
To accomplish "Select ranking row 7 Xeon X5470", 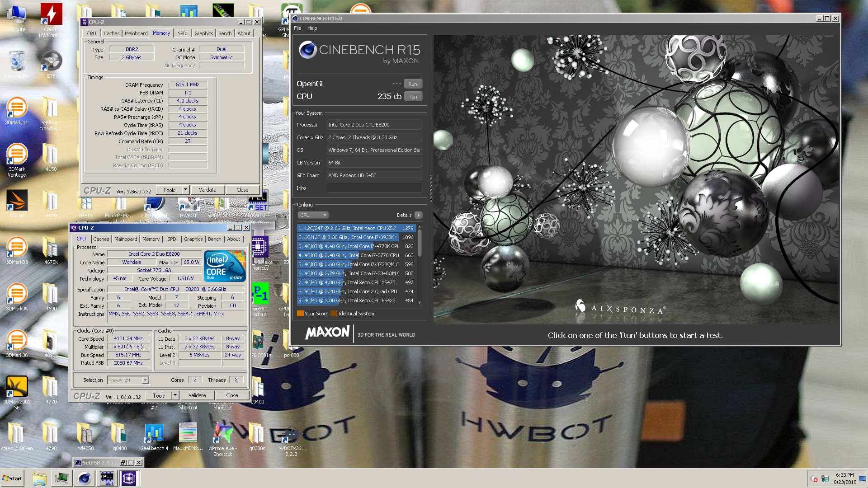I will (356, 282).
